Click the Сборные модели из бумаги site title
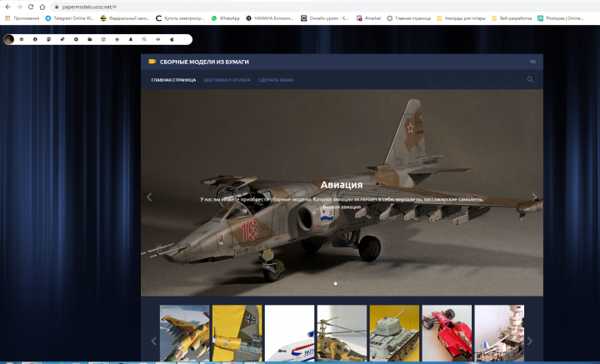The image size is (600, 364). pyautogui.click(x=204, y=62)
